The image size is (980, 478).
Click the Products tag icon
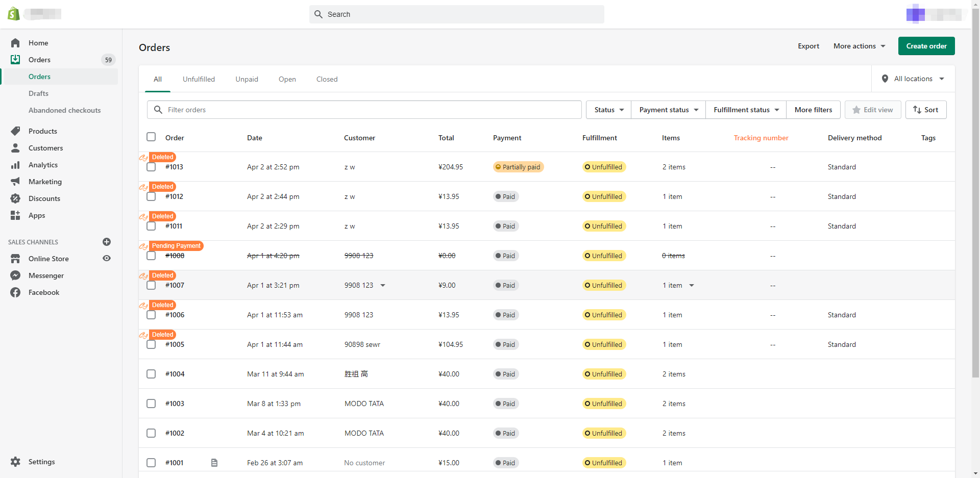(x=15, y=131)
